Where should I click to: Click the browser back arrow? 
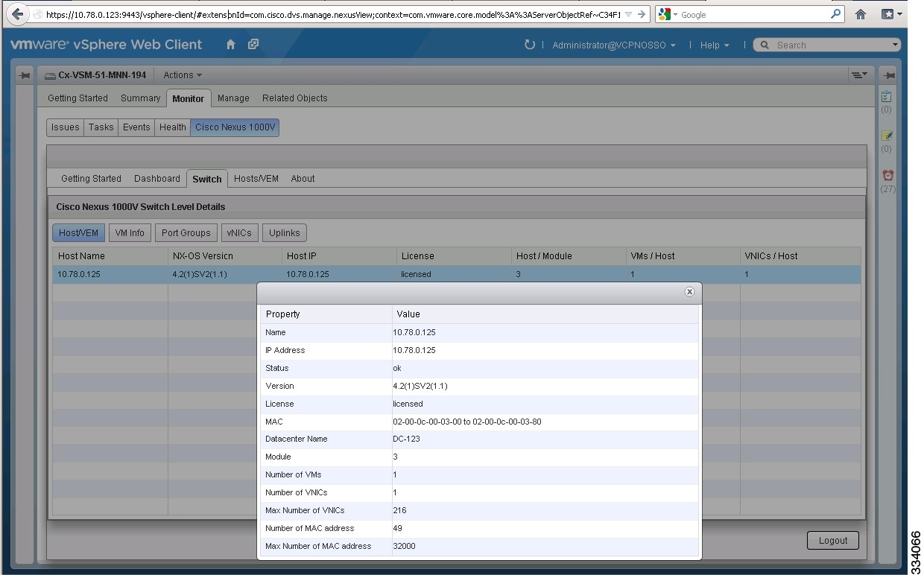click(16, 13)
